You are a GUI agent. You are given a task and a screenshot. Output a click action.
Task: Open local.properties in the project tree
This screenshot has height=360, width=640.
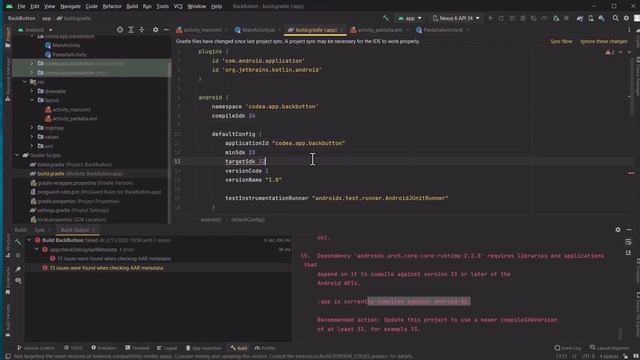(68, 220)
